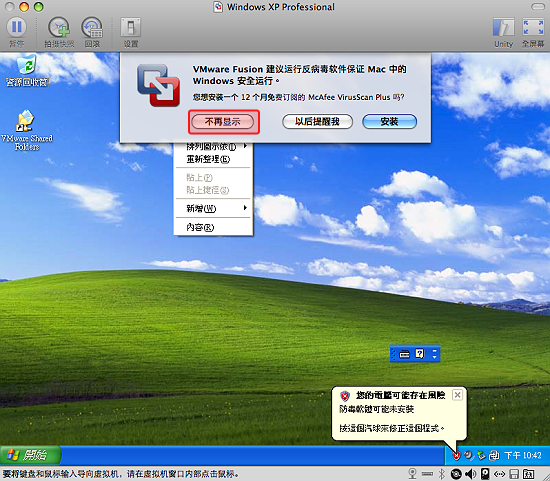
Task: Click the 以后提醒我 button
Action: [x=317, y=122]
